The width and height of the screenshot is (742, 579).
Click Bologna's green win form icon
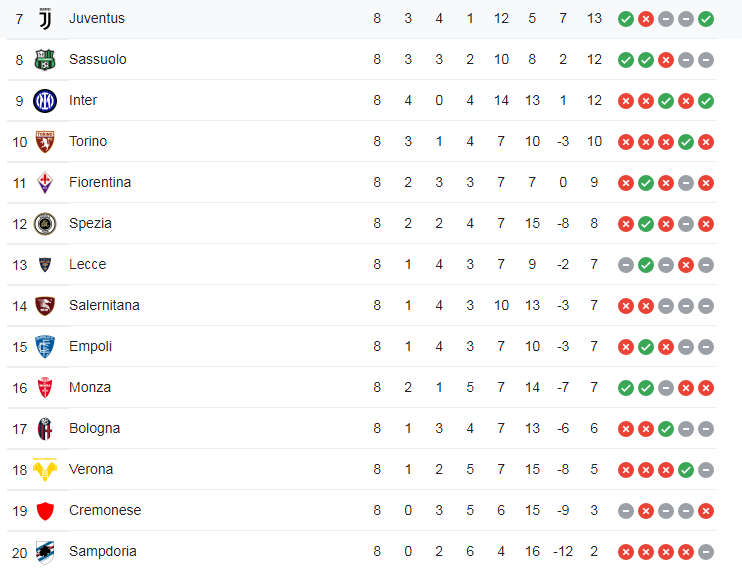(x=666, y=428)
